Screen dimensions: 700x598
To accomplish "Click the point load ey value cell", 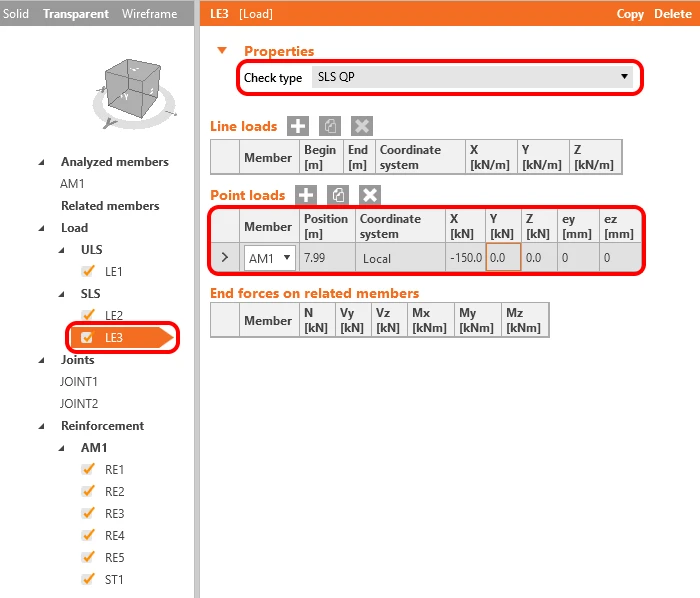I will coord(578,257).
